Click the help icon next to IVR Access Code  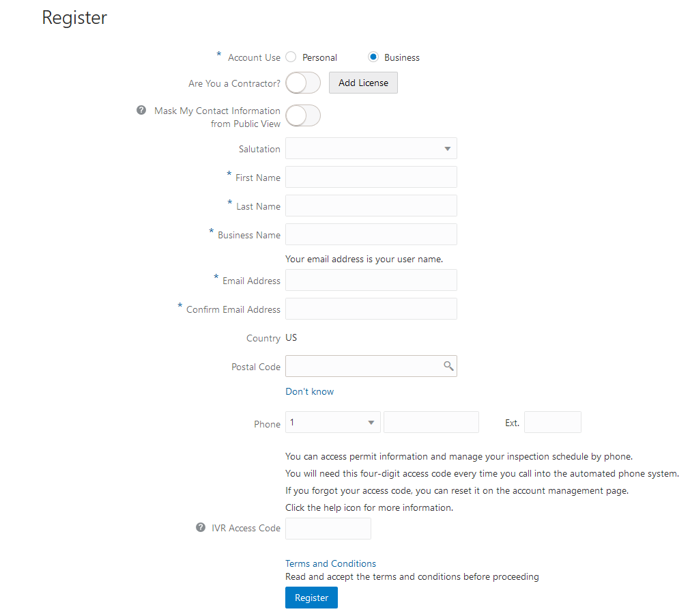point(200,527)
